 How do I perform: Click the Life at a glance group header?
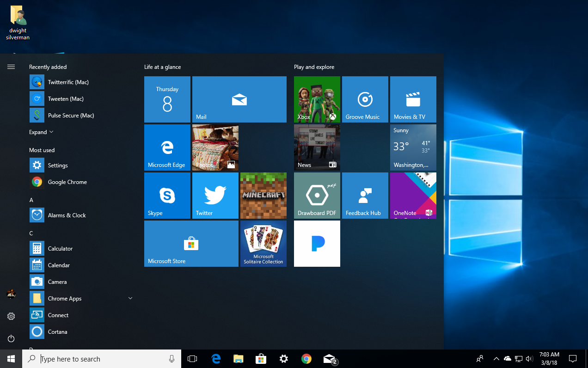tap(163, 67)
